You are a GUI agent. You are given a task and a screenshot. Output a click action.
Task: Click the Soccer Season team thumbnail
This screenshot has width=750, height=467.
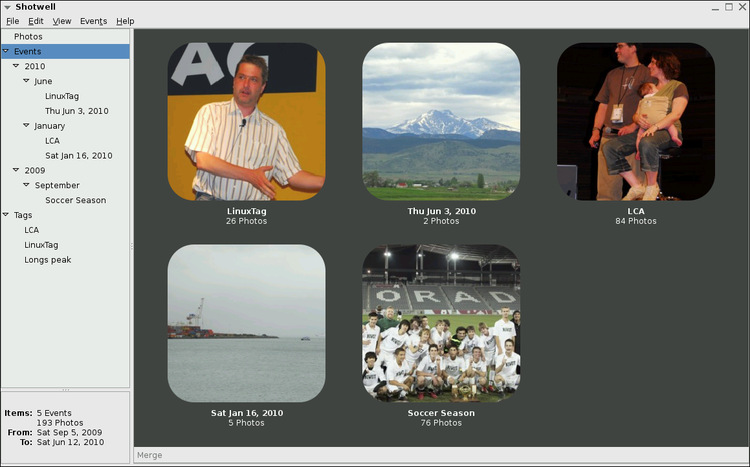point(441,323)
